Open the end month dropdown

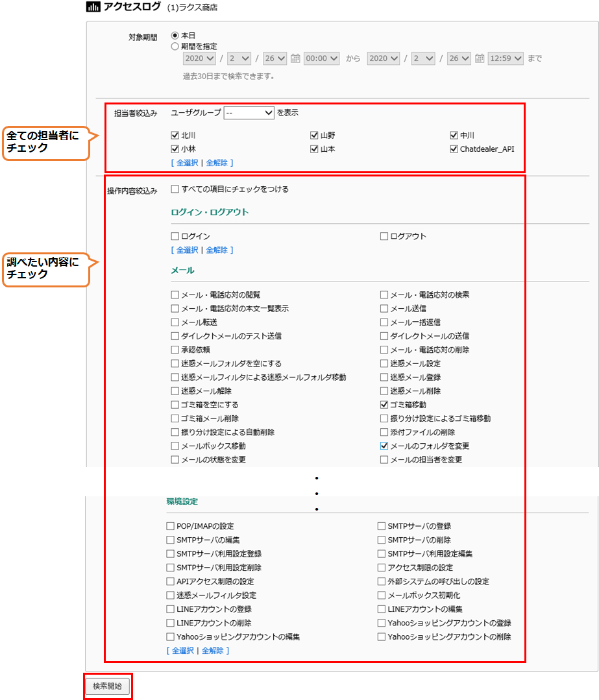pos(423,58)
